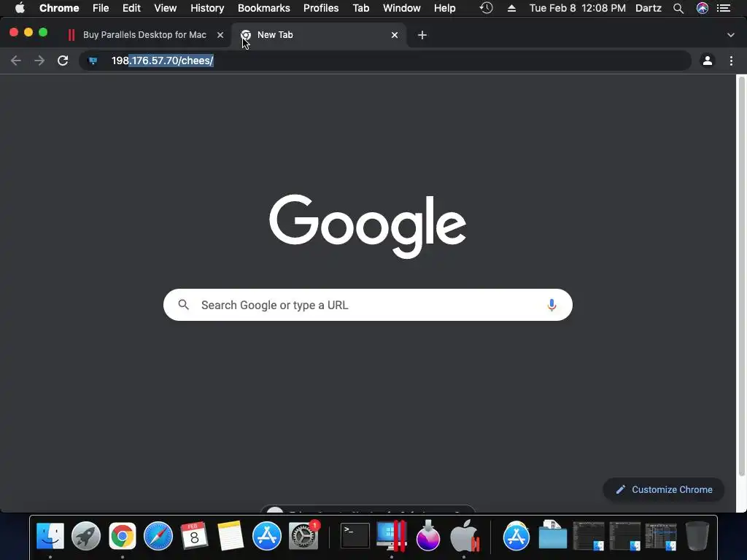
Task: Reload the current page
Action: 63,61
